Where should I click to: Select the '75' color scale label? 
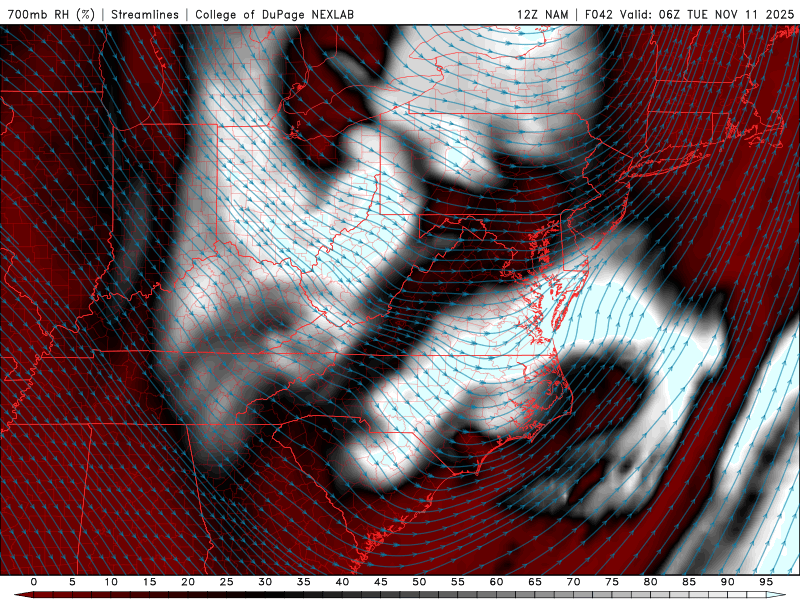pos(612,582)
